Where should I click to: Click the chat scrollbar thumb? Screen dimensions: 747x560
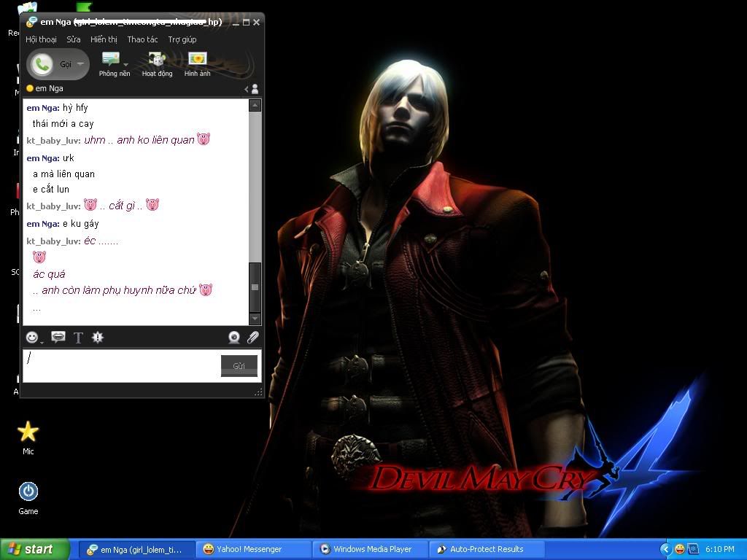[255, 287]
